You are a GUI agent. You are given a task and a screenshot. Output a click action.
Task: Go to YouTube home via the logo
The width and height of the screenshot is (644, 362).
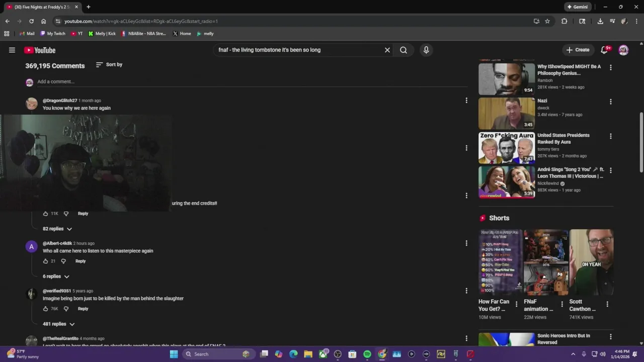pos(40,50)
